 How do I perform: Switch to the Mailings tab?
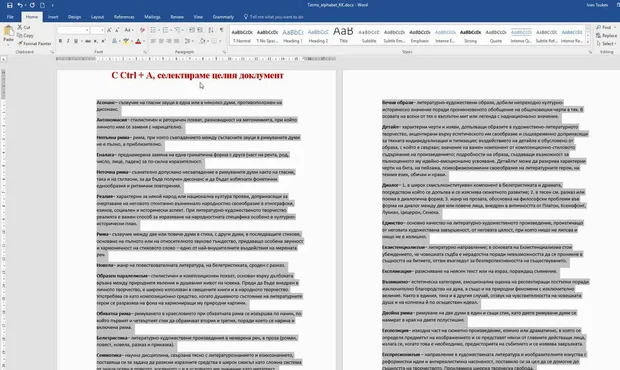coord(152,17)
